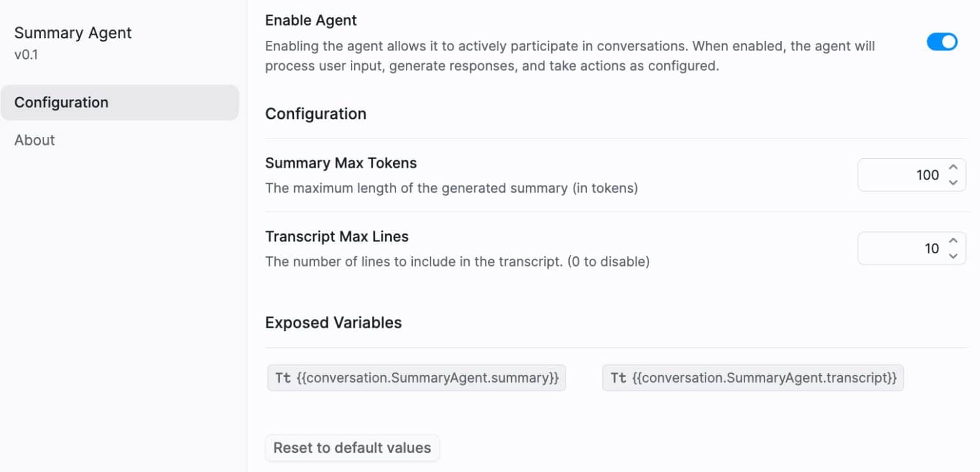Screen dimensions: 980x472
Task: Click the Enable Agent heading
Action: (311, 20)
